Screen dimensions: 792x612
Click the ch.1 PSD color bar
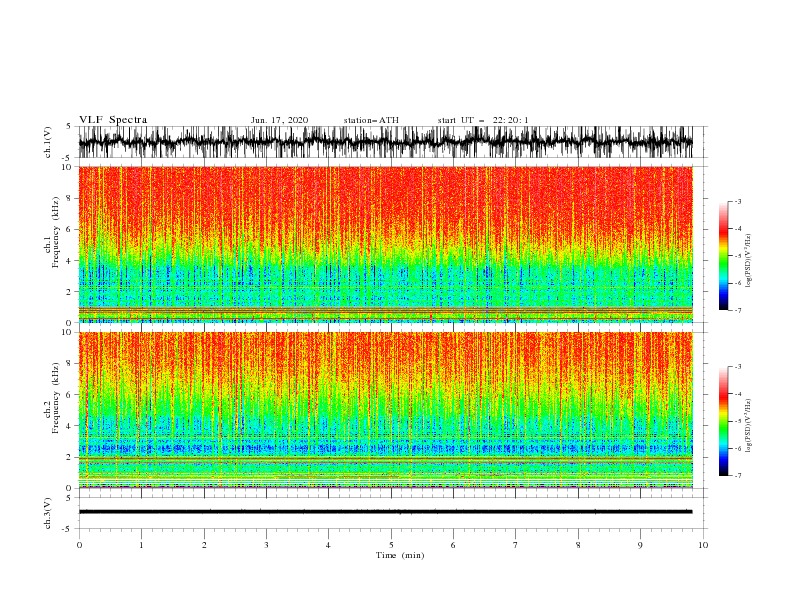(x=723, y=256)
